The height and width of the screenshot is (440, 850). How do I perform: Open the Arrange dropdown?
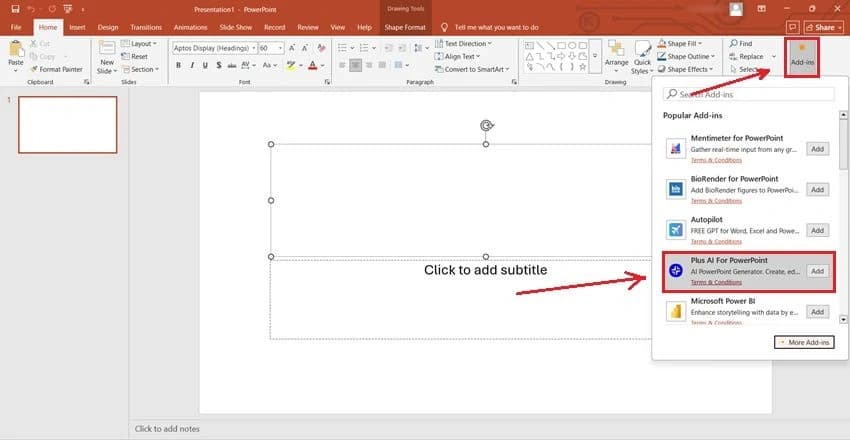(x=616, y=57)
